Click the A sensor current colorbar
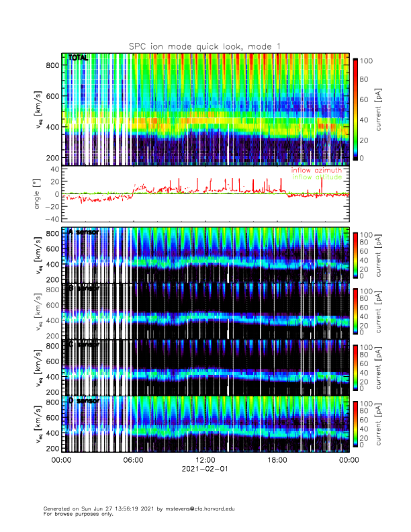This screenshot has width=411, height=532. click(x=356, y=255)
